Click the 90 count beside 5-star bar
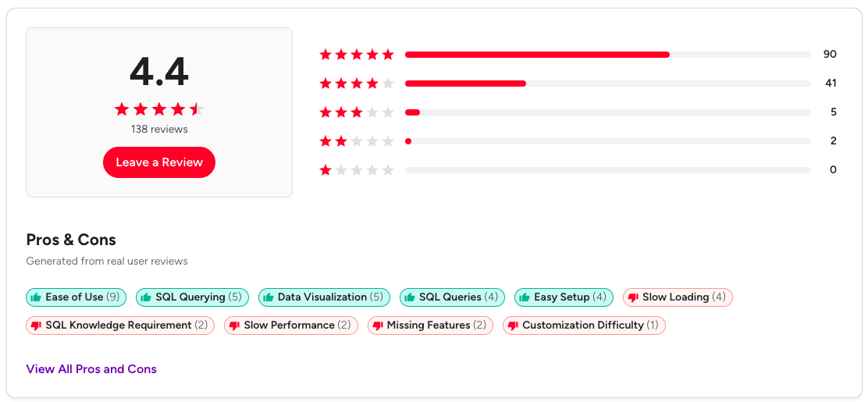 (829, 55)
